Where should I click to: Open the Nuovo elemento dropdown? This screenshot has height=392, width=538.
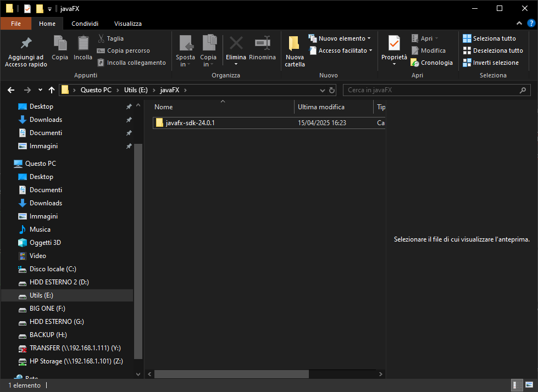pyautogui.click(x=340, y=38)
